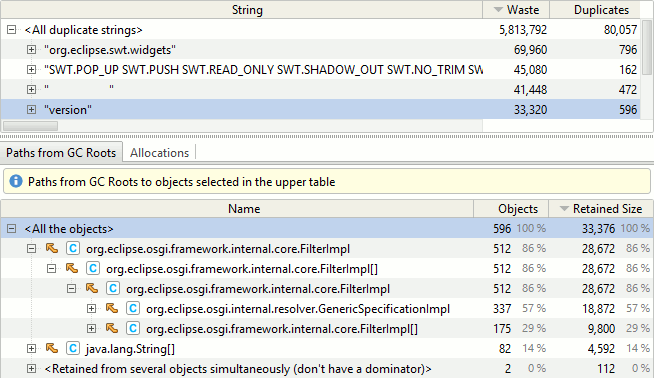Click the horizontal scrollbar under the String column
Screen dimensions: 654x378
30,126
